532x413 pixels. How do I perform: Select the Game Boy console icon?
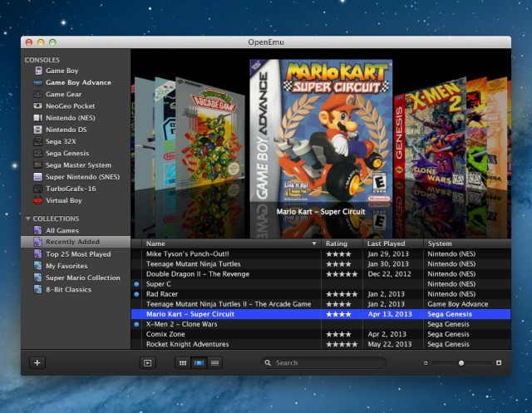point(38,71)
